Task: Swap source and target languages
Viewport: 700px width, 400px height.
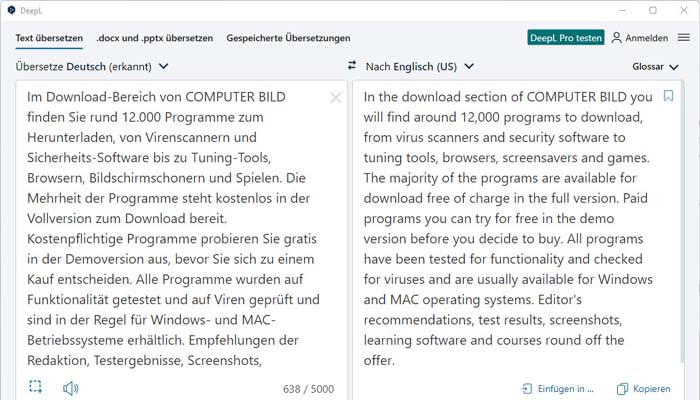Action: coord(352,66)
